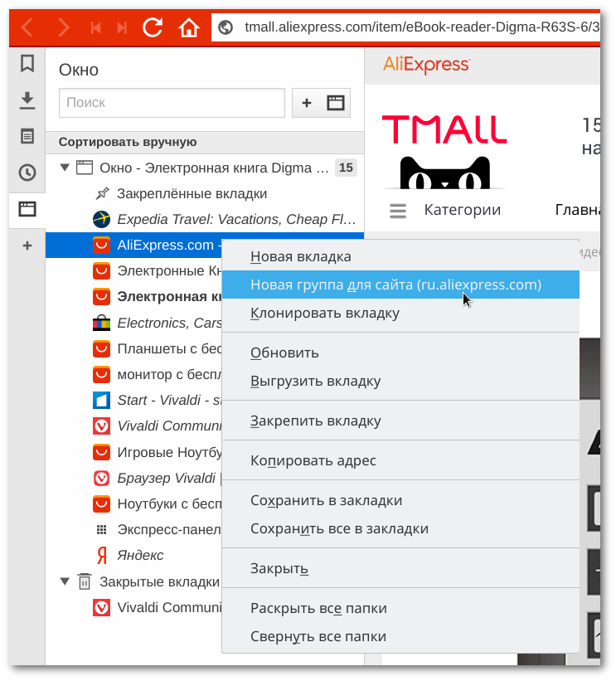Select Vivaldi Communi under Закрытые вкладки
616x681 pixels.
coord(133,607)
